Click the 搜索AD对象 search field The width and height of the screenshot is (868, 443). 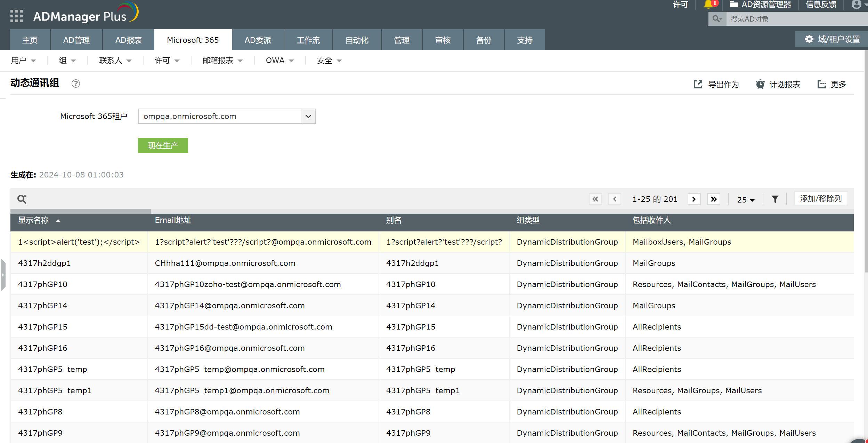click(796, 19)
